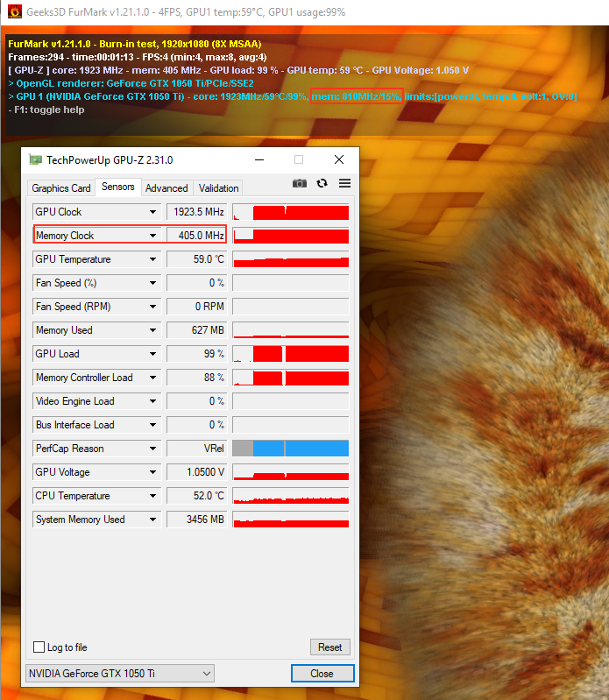This screenshot has height=700, width=609.
Task: Click the 59.0 °C GPU Temperature value
Action: [x=197, y=259]
